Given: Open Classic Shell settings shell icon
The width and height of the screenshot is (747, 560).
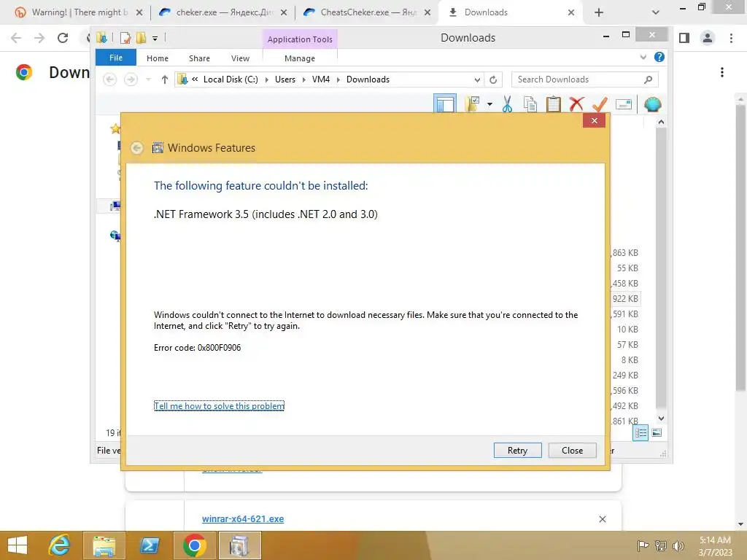Looking at the screenshot, I should (653, 104).
